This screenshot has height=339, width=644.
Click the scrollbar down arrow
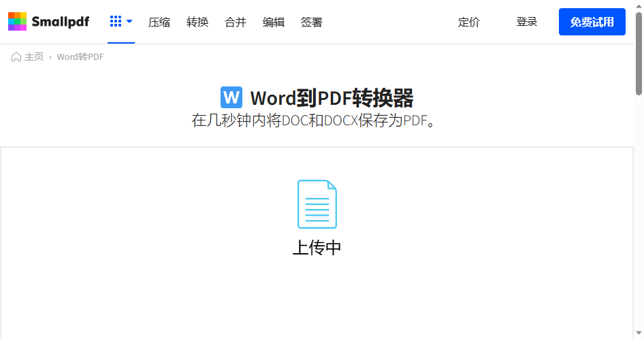tap(639, 334)
